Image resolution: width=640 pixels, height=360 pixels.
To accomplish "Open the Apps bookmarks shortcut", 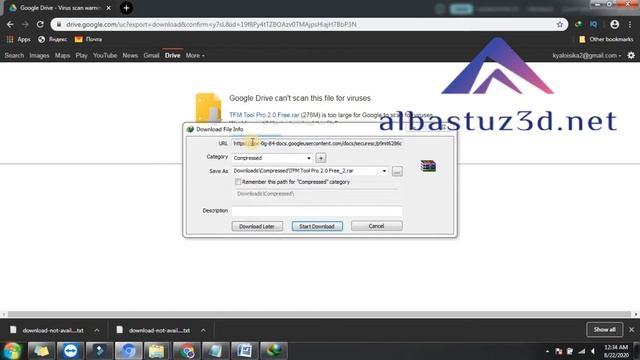I will tap(18, 39).
